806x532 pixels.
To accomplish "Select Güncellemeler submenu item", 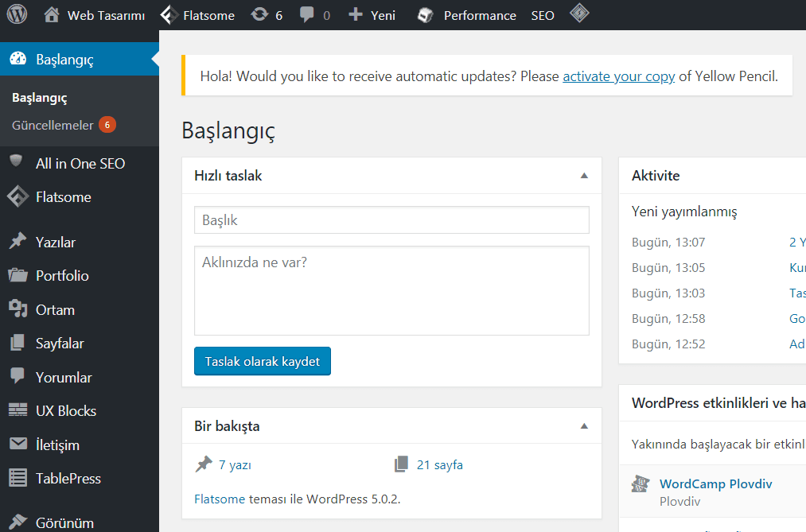I will [x=53, y=126].
